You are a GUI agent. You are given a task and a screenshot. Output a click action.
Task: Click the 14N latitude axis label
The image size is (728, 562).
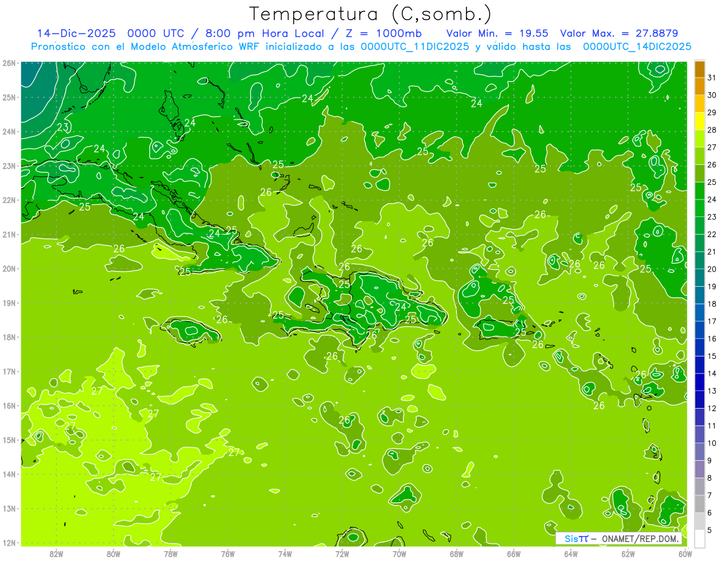pos(9,474)
